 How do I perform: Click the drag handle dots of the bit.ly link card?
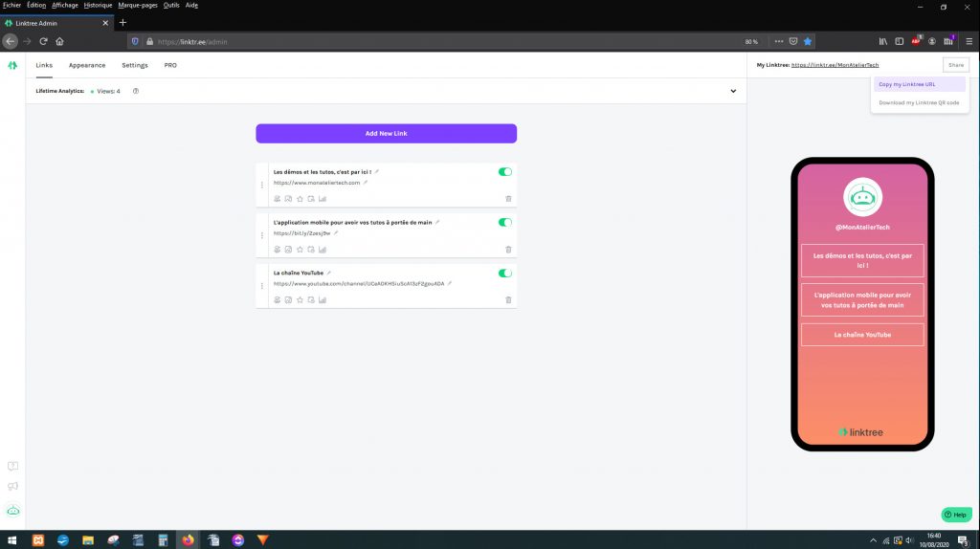click(262, 235)
